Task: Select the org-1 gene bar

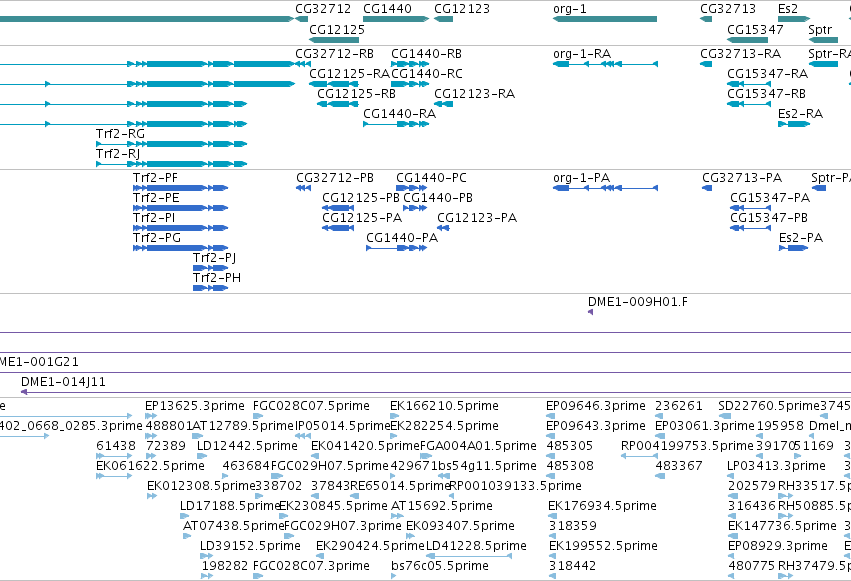Action: coord(605,19)
